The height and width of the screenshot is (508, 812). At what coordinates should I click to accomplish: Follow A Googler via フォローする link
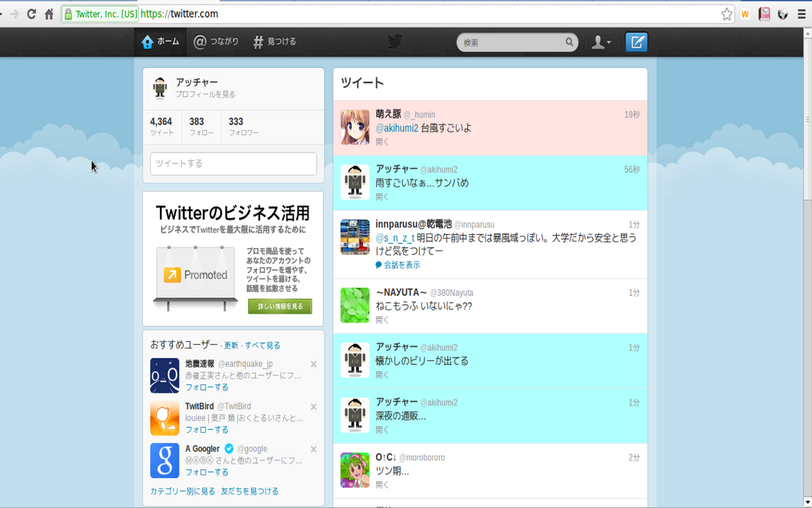207,472
